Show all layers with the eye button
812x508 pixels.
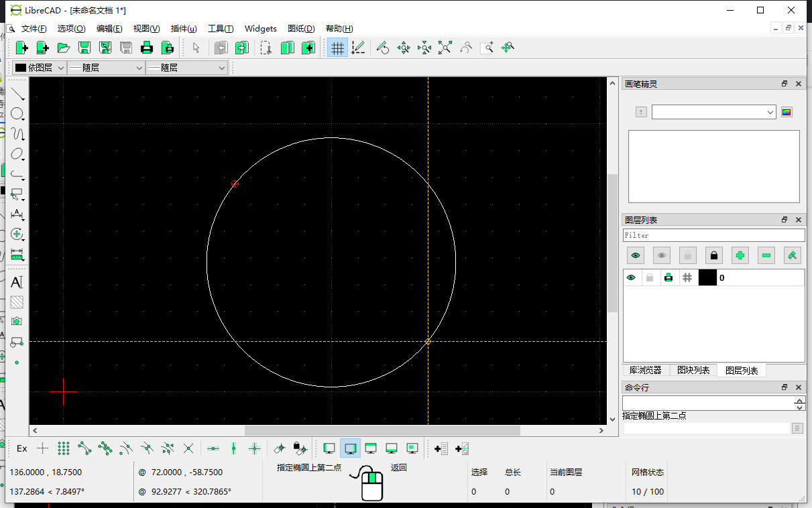636,255
